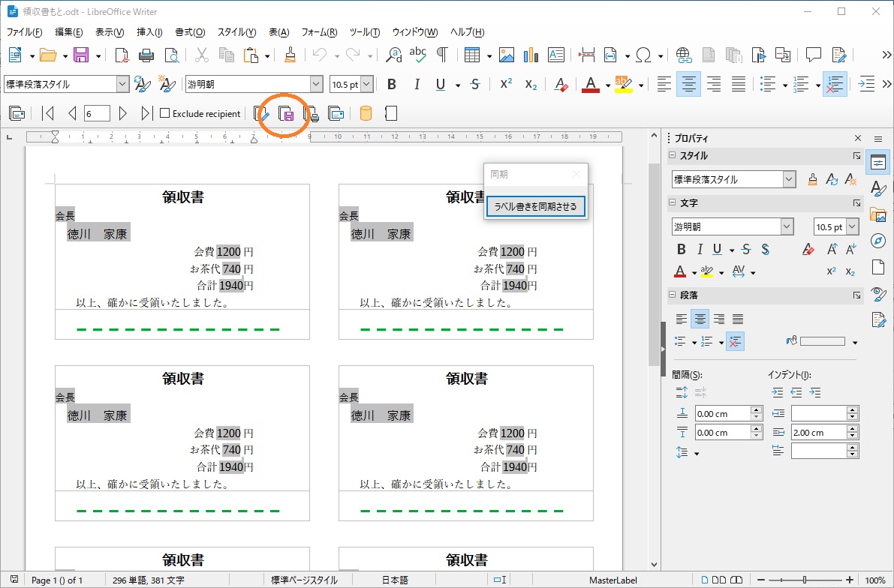Open Print Preview icon
Screen dimensions: 894x588
point(171,55)
